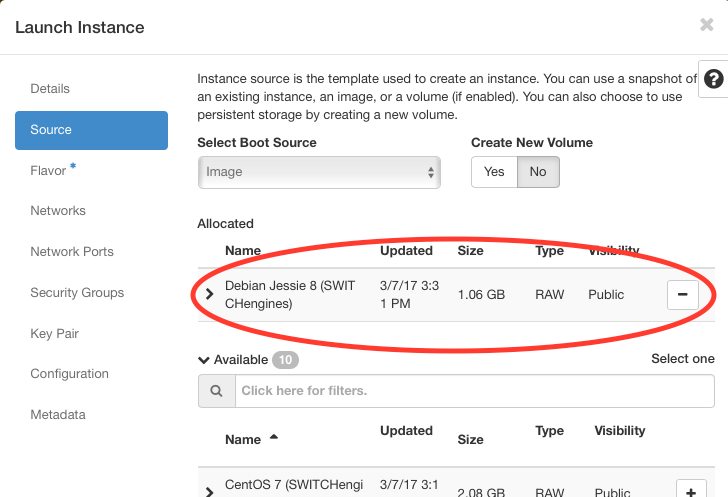Screen dimensions: 728x497
Task: Switch to the Networks step
Action: pyautogui.click(x=58, y=211)
